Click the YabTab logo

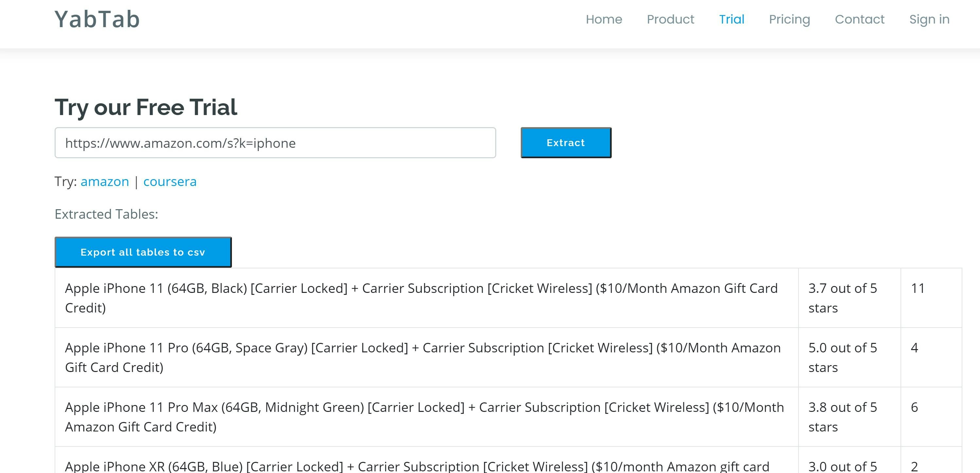pyautogui.click(x=97, y=19)
